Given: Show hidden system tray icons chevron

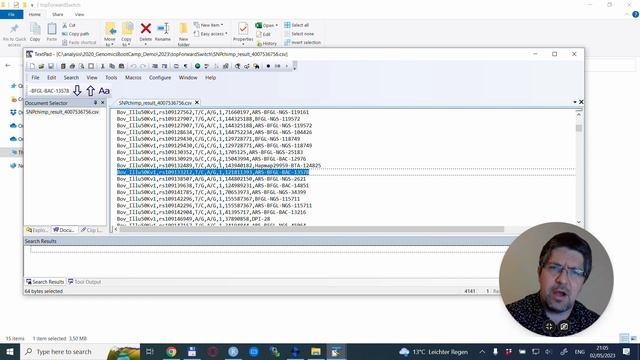Looking at the screenshot, I should (x=482, y=351).
